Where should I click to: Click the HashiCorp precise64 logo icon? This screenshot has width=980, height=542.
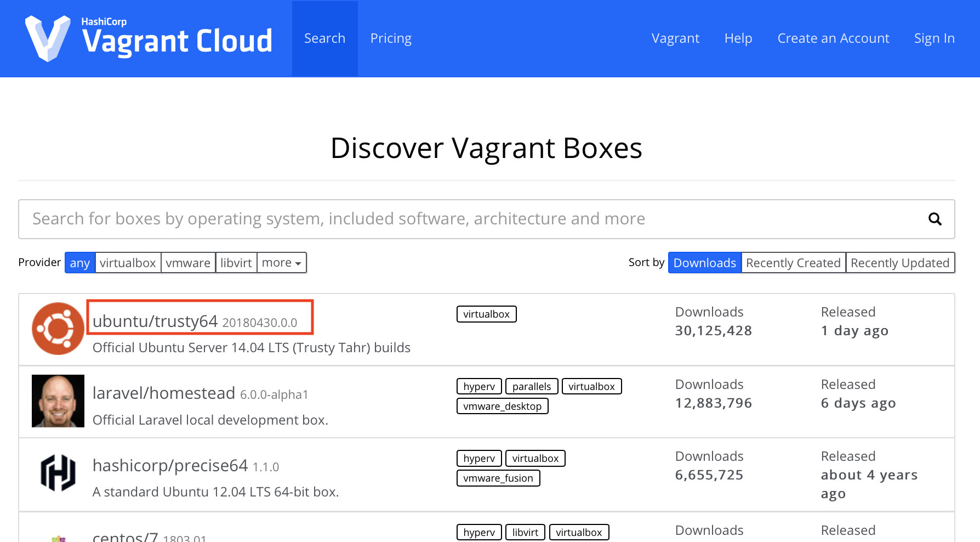coord(58,472)
